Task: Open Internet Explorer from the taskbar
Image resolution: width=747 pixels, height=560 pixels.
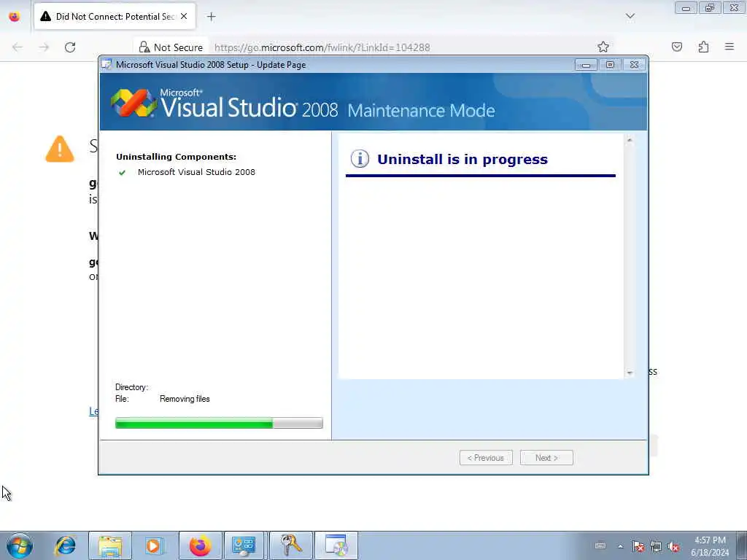Action: click(x=65, y=545)
